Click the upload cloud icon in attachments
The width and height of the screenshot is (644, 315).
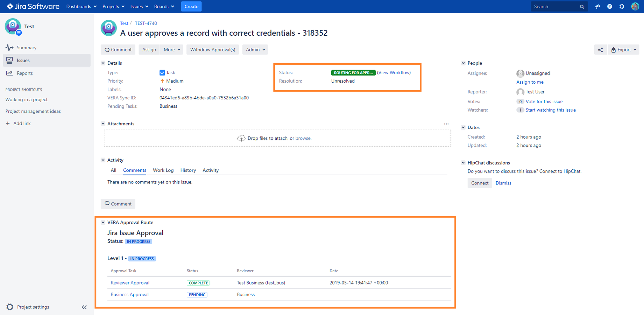[241, 138]
